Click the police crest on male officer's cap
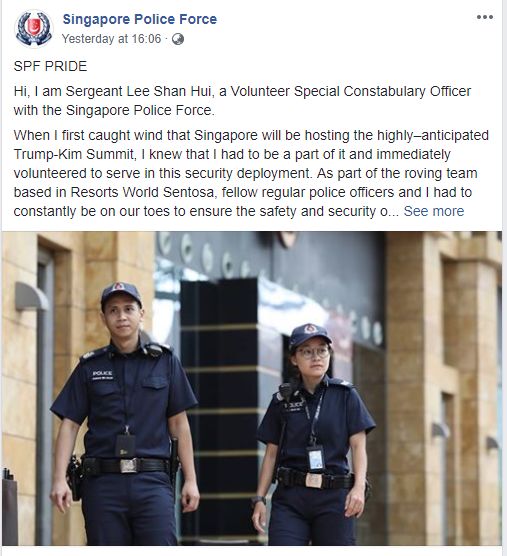This screenshot has height=556, width=507. pos(120,287)
